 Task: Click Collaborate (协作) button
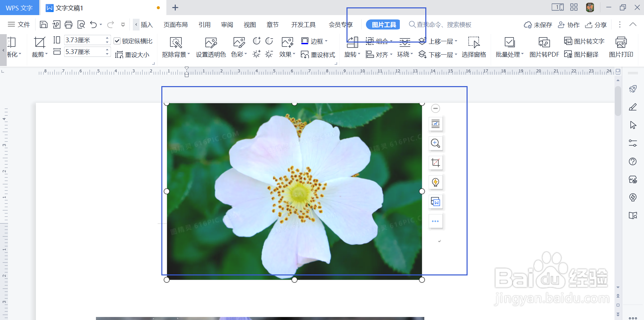click(x=569, y=25)
